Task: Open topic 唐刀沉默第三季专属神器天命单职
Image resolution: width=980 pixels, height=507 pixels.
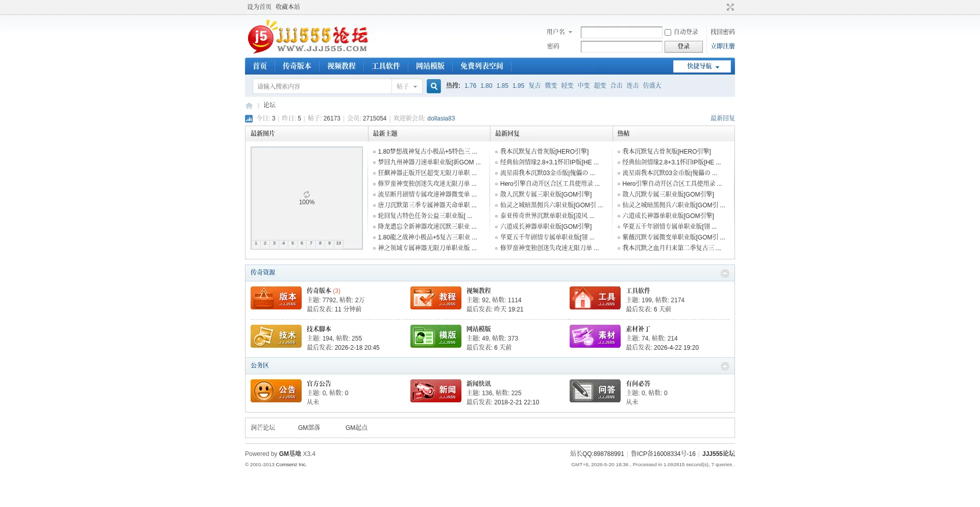Action: click(428, 205)
